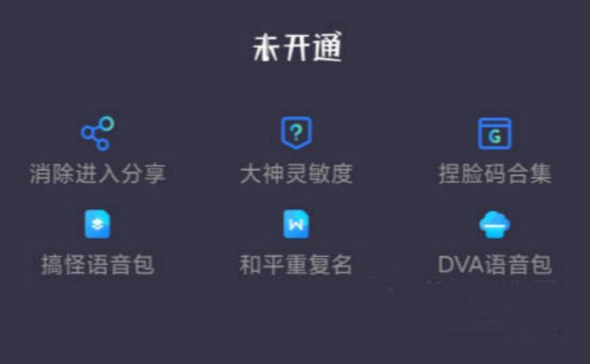
Task: Choose 搞怪语音包 text label
Action: (97, 265)
